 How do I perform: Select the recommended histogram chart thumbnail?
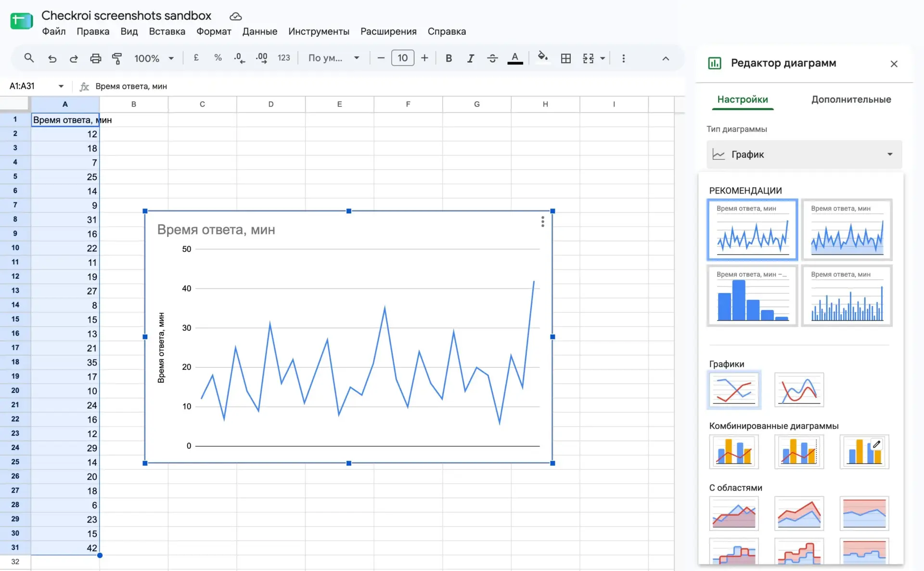pyautogui.click(x=752, y=296)
